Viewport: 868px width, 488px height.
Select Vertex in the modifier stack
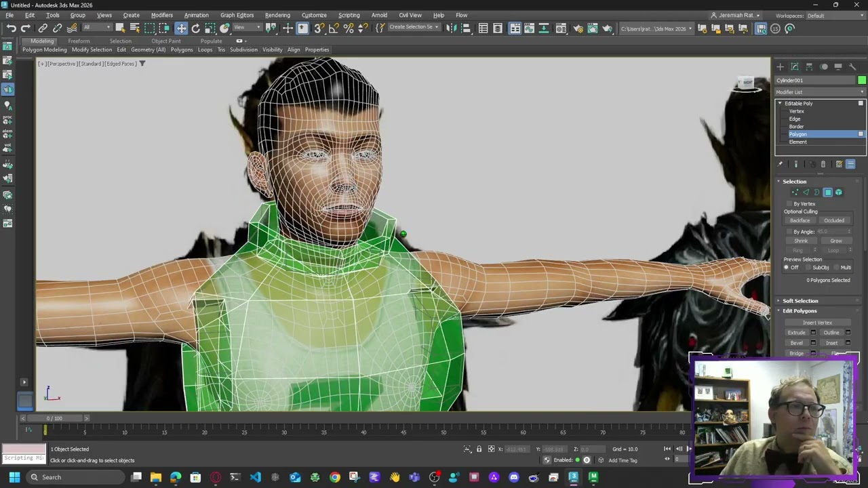796,111
